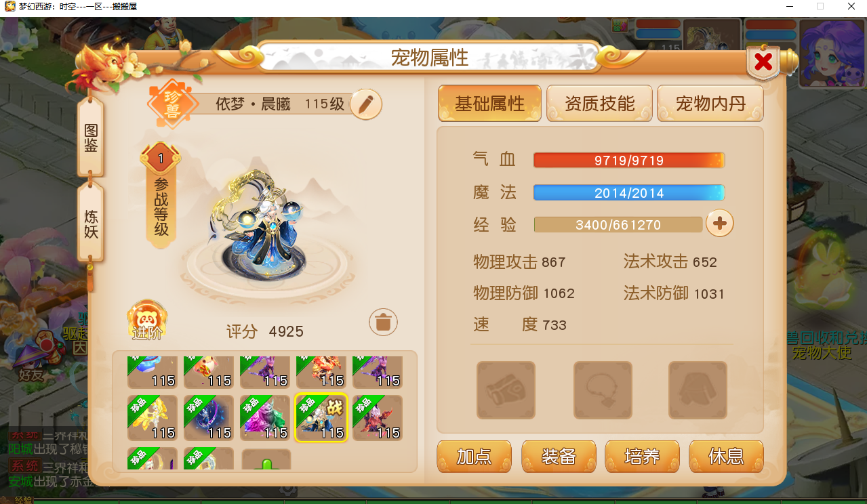The width and height of the screenshot is (867, 504).
Task: Click the pencil rename icon beside pet name
Action: 366,104
